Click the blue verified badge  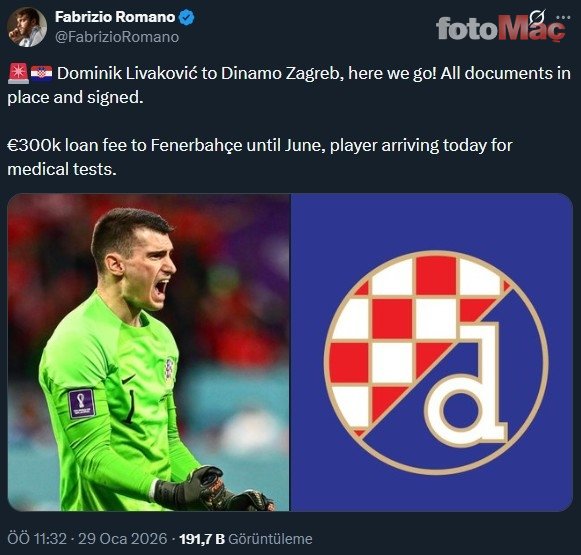[x=187, y=17]
